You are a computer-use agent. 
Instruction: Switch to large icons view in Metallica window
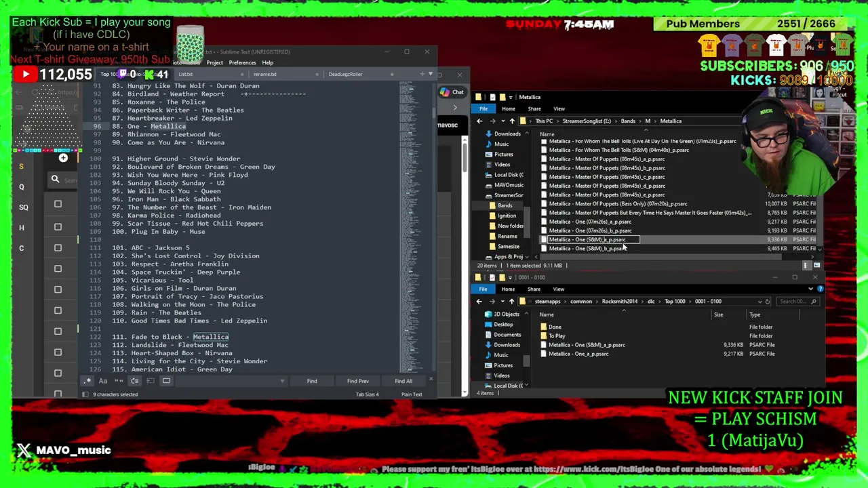[816, 266]
